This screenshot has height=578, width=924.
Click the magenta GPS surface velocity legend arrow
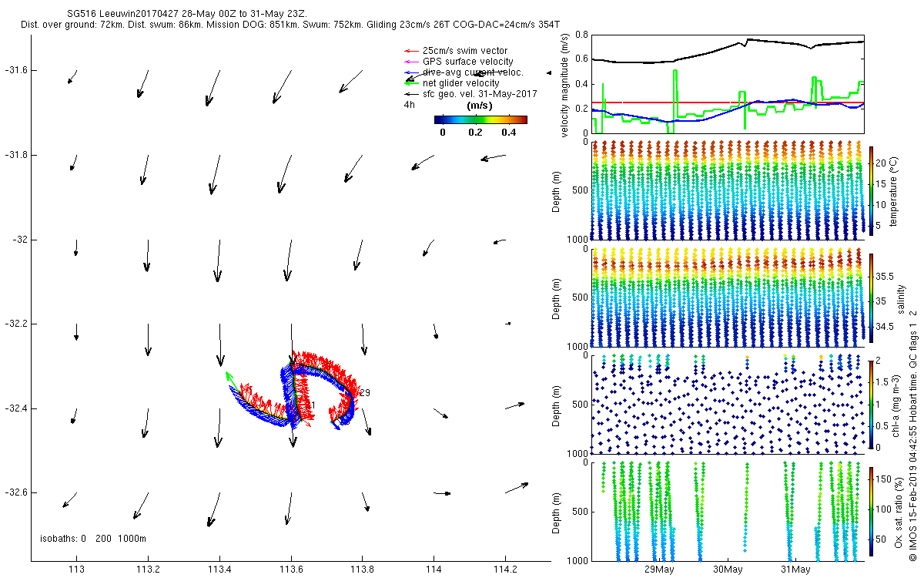(410, 62)
